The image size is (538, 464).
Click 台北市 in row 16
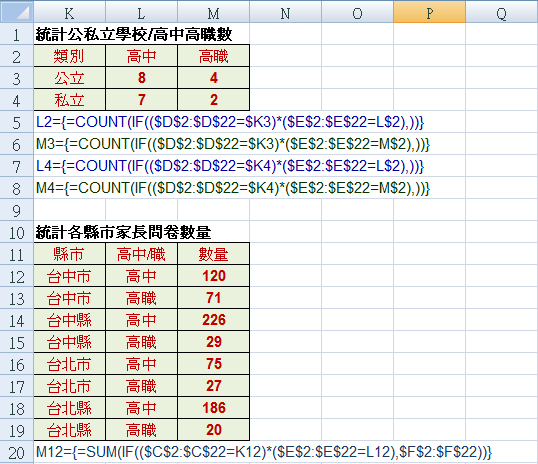[69, 364]
